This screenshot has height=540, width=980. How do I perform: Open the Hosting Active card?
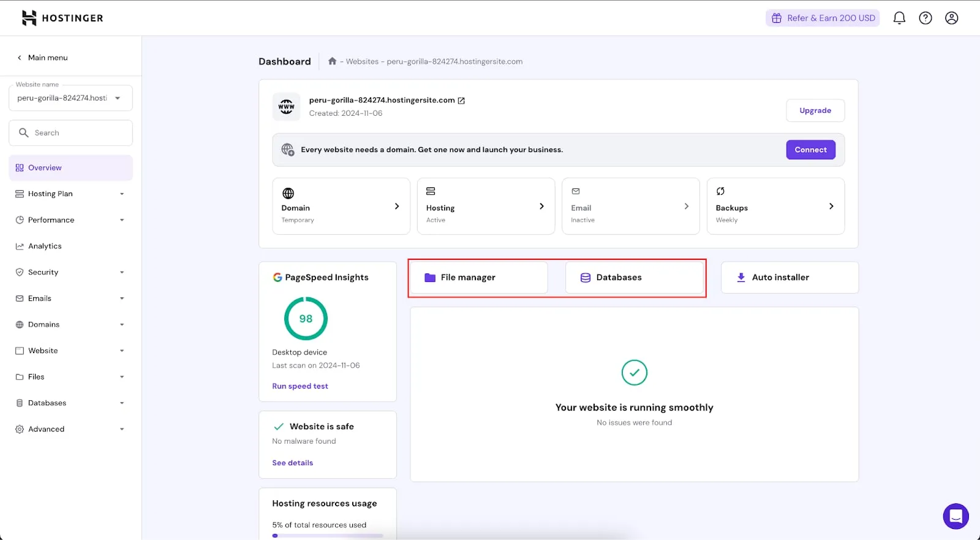coord(486,206)
